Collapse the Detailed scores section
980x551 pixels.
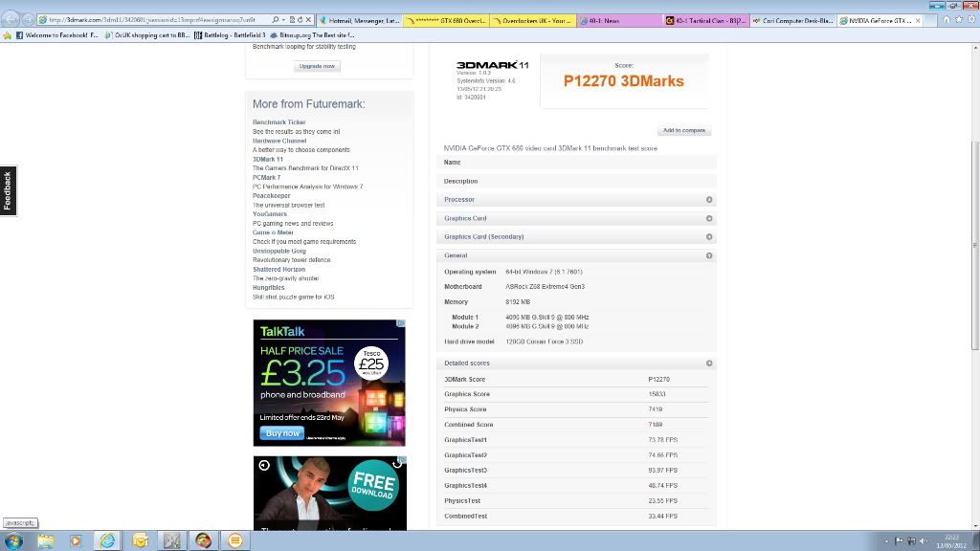709,363
